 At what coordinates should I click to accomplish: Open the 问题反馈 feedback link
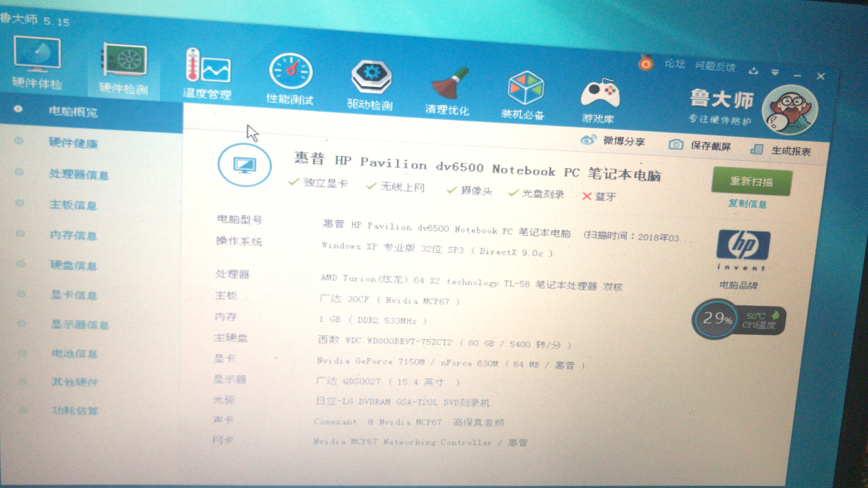(715, 66)
